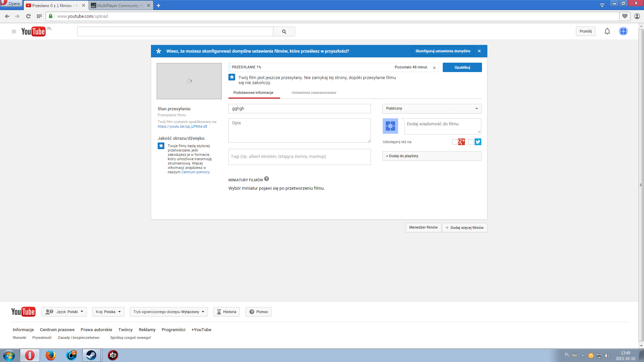Open the Twórcy footer link
Screen dimensions: 644x362
(125, 330)
